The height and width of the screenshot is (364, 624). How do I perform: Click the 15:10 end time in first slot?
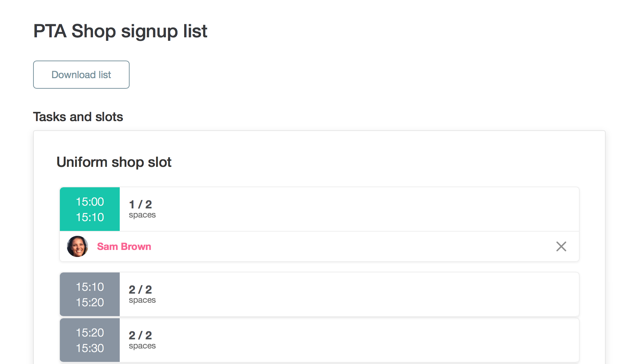[x=90, y=217]
